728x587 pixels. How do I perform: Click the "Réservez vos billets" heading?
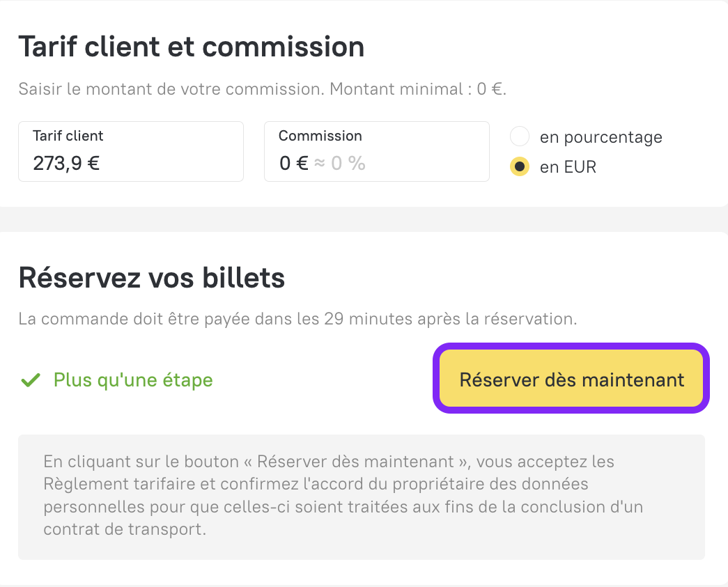click(152, 278)
